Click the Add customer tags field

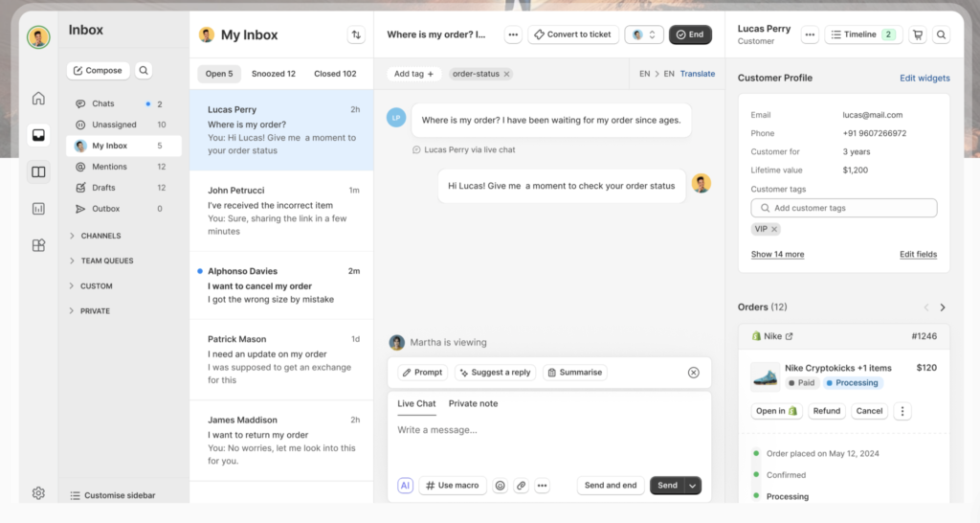point(843,208)
